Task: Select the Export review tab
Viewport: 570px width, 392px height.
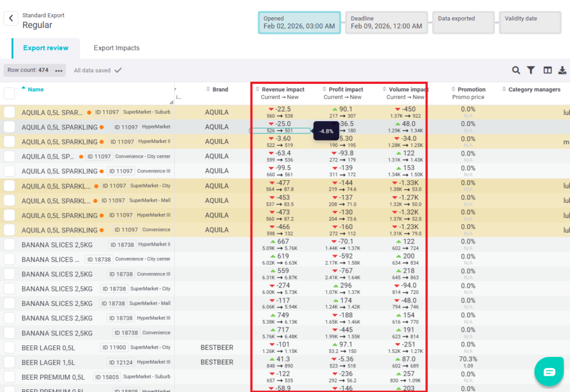Action: (46, 48)
